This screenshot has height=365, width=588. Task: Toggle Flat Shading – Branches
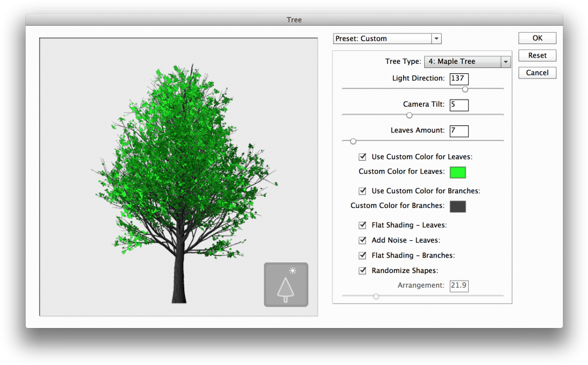(x=363, y=255)
